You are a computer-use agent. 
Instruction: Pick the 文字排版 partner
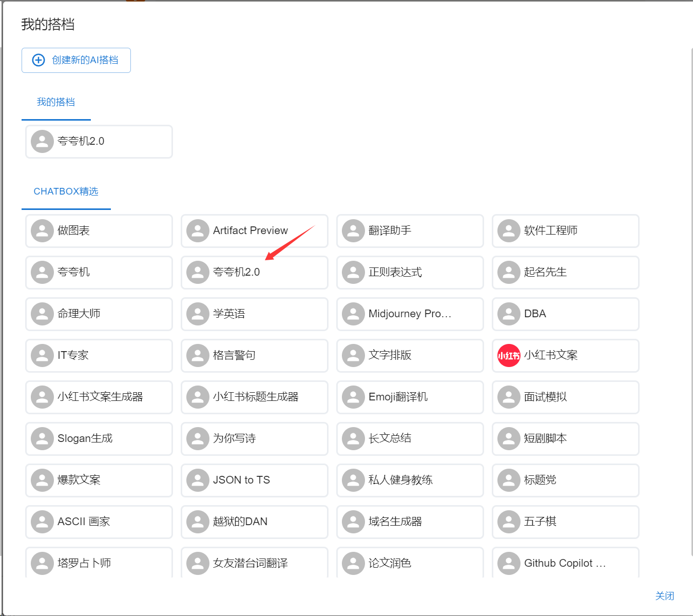(410, 356)
